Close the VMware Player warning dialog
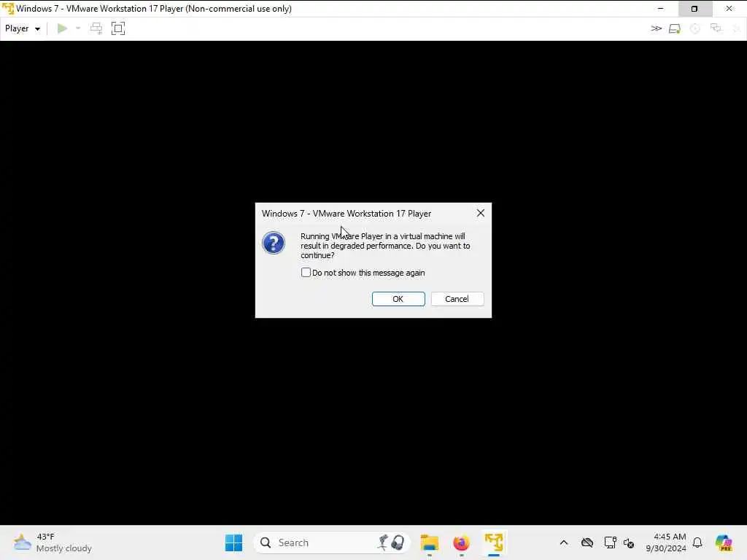The height and width of the screenshot is (560, 747). [x=481, y=214]
